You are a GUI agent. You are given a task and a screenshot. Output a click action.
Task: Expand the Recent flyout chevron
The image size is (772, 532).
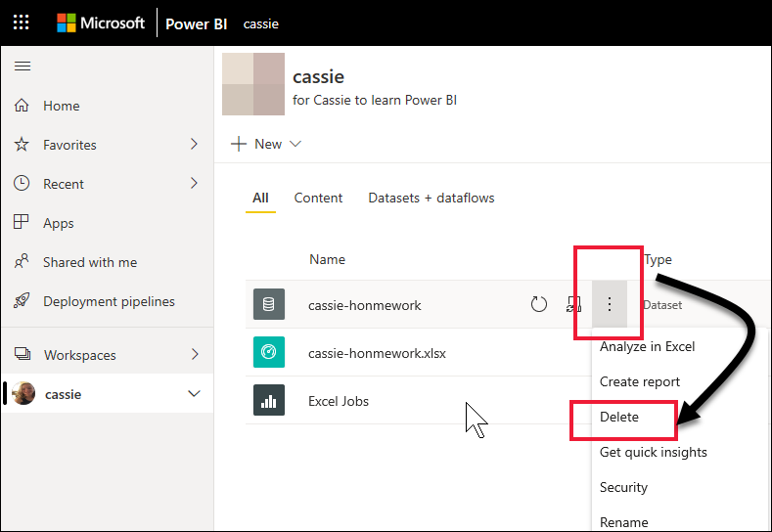tap(194, 183)
